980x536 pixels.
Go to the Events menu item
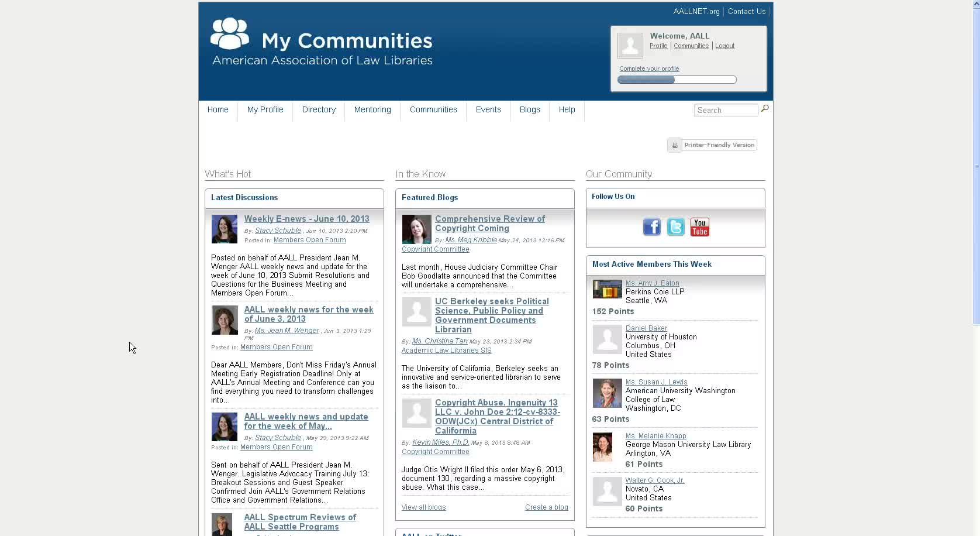point(488,109)
